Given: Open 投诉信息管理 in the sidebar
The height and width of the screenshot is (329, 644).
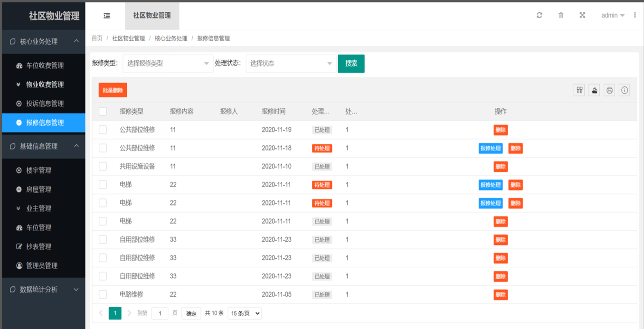Looking at the screenshot, I should (45, 103).
